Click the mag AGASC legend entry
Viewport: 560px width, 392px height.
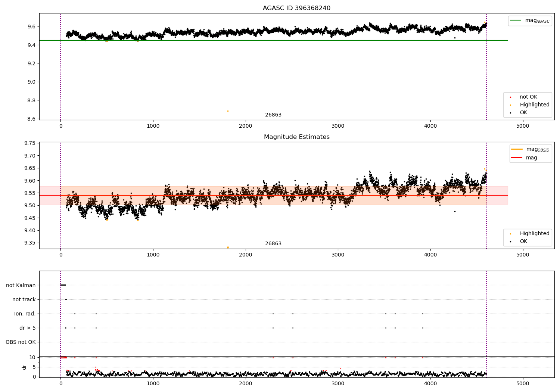click(530, 21)
